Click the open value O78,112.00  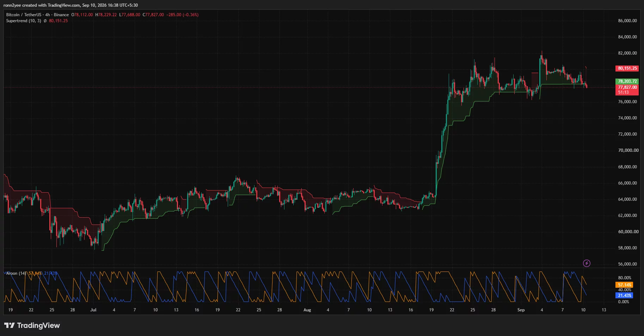click(82, 15)
